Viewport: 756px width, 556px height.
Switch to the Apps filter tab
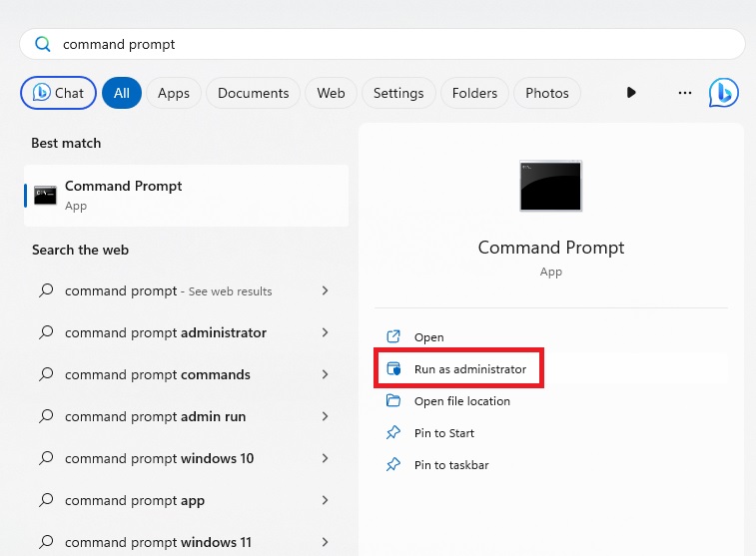pyautogui.click(x=174, y=93)
